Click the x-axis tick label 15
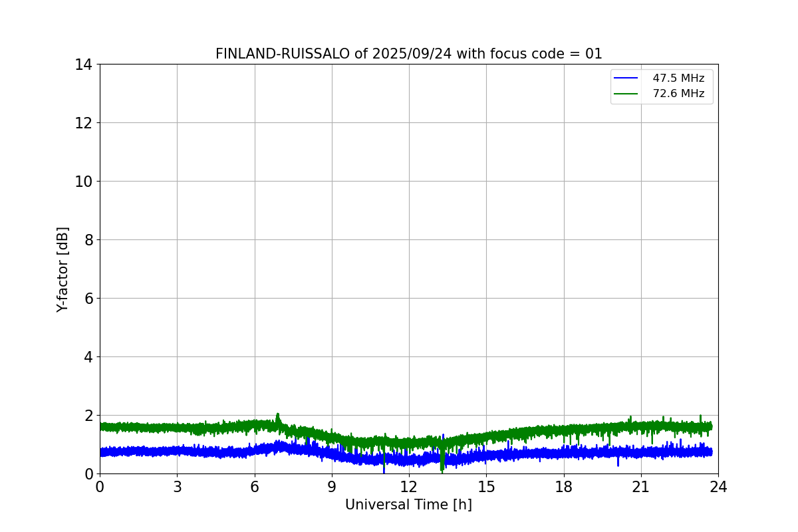Image resolution: width=798 pixels, height=532 pixels. point(486,487)
